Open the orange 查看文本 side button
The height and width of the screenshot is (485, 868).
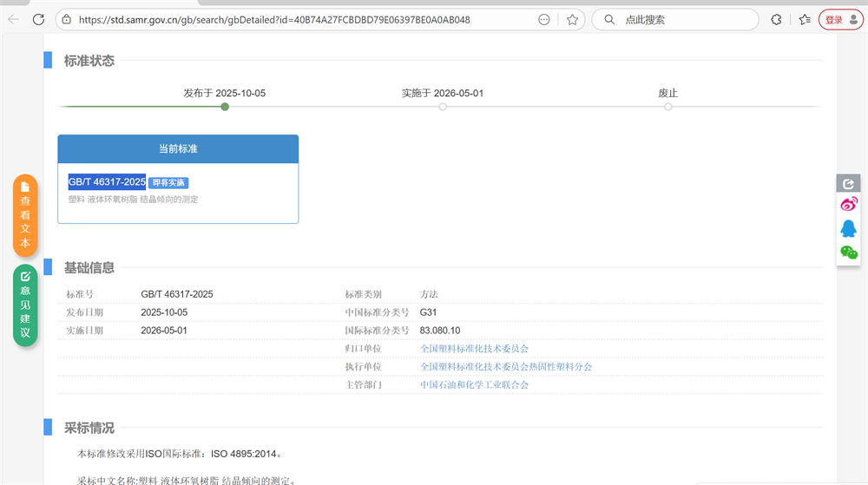[x=25, y=215]
